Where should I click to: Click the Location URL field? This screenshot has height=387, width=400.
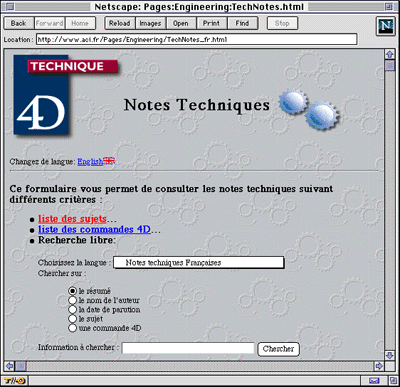[x=196, y=39]
